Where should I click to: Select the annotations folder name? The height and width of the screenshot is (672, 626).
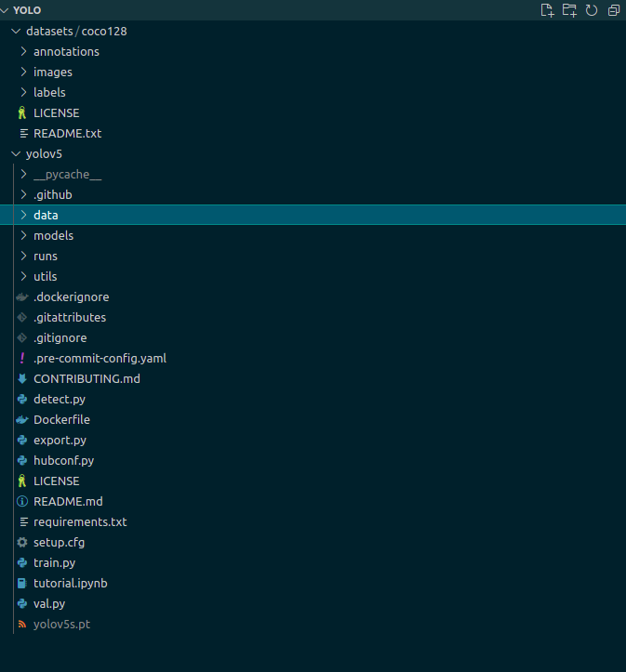pos(66,51)
